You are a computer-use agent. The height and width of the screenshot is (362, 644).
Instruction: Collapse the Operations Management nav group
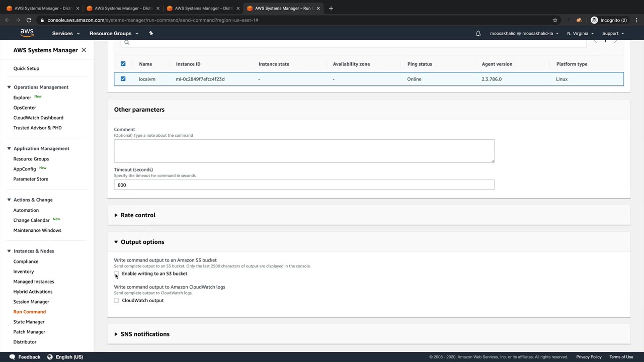click(x=9, y=87)
